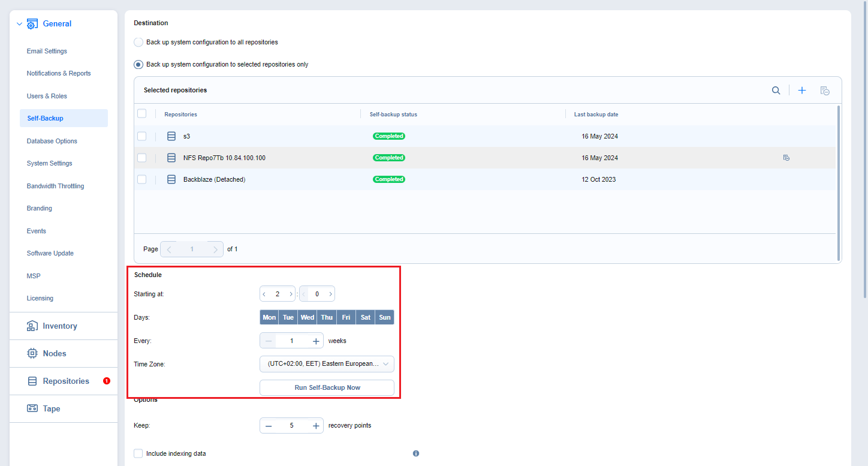Click the remove repository icon in header

click(x=825, y=91)
